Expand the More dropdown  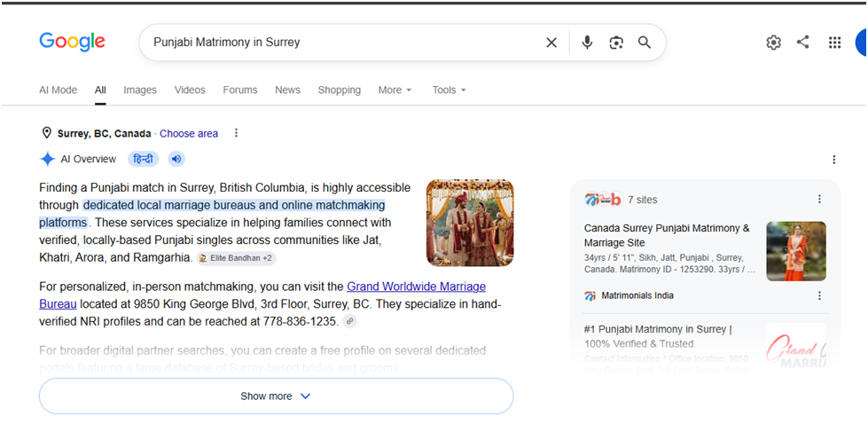[395, 90]
